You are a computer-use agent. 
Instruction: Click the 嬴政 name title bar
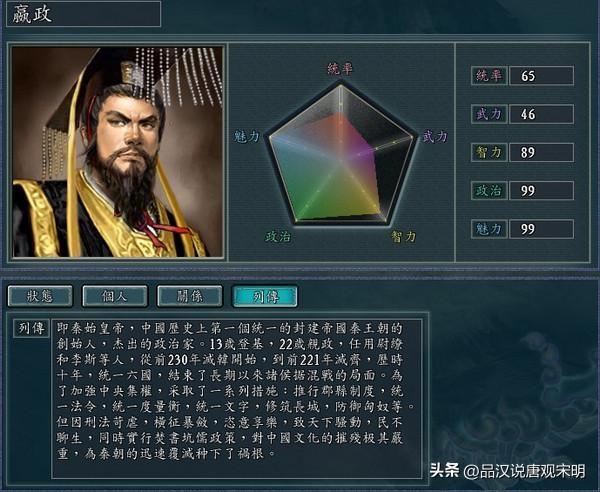point(83,14)
